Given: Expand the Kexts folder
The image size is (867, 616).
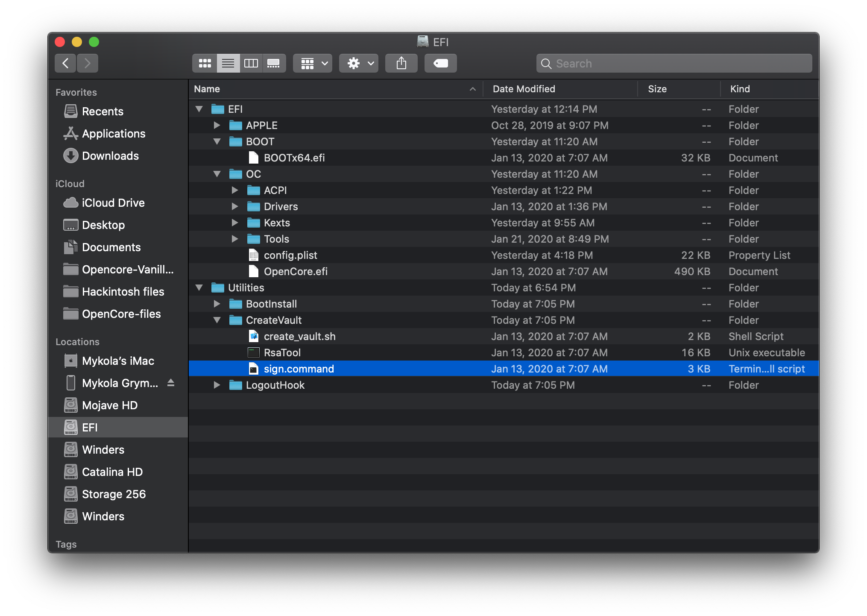Looking at the screenshot, I should pos(235,223).
